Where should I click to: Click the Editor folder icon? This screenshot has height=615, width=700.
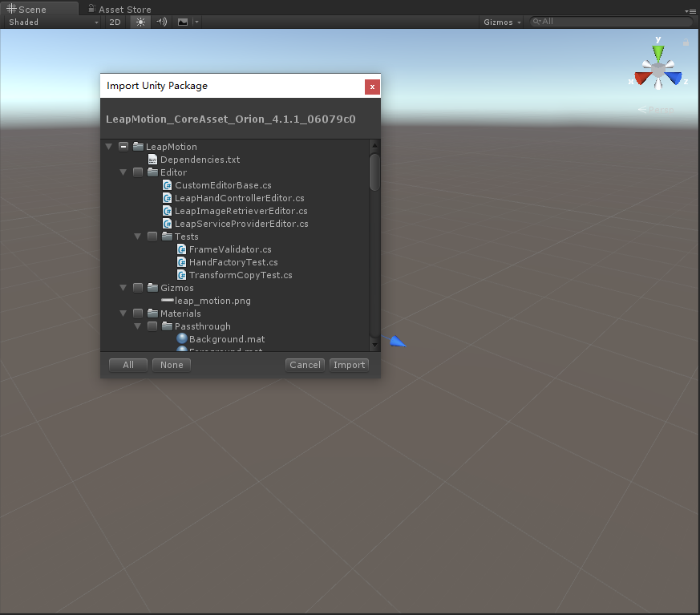pyautogui.click(x=152, y=172)
